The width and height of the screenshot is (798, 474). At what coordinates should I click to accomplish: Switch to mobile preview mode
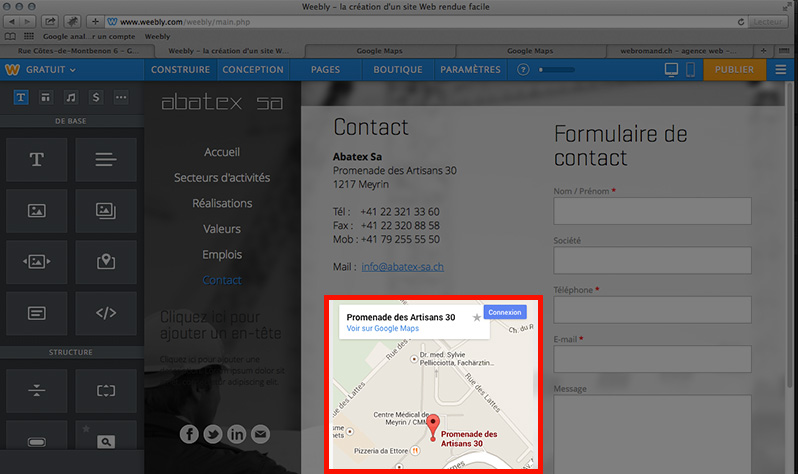click(689, 70)
